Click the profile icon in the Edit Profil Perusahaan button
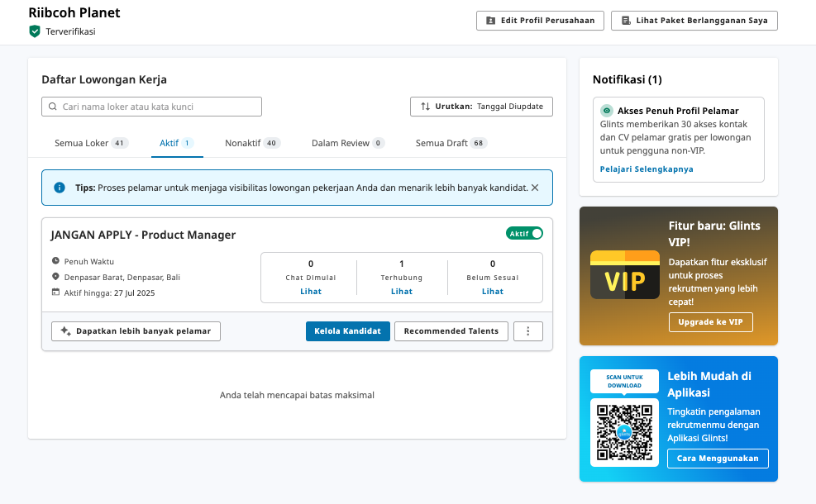This screenshot has width=816, height=504. 491,21
